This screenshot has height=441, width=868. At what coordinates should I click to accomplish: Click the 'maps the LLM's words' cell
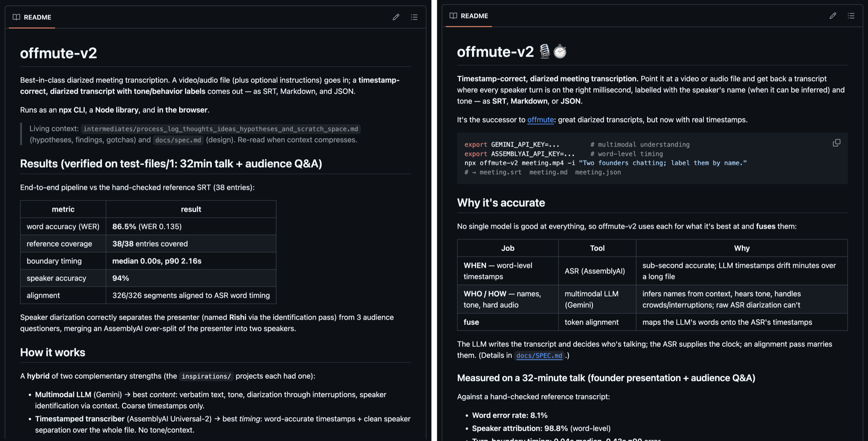(742, 322)
